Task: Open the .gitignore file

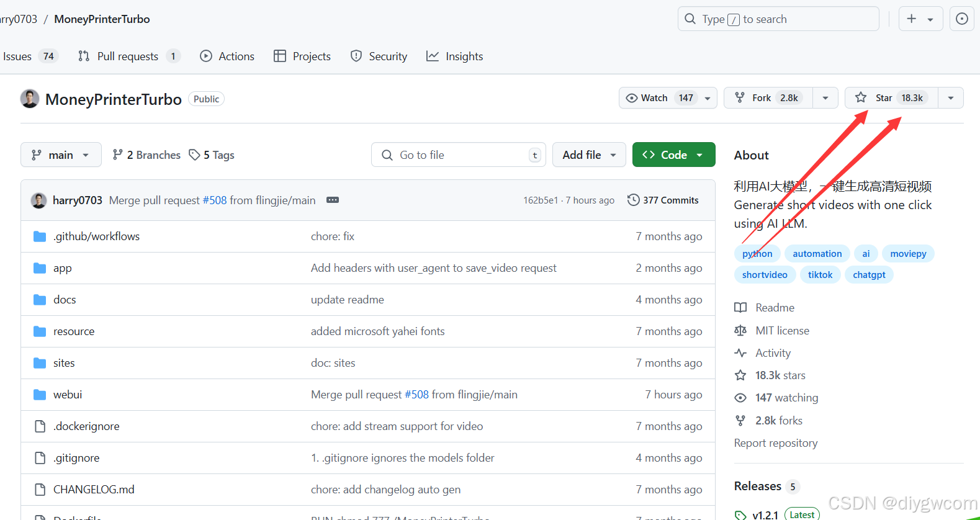Action: click(x=76, y=458)
